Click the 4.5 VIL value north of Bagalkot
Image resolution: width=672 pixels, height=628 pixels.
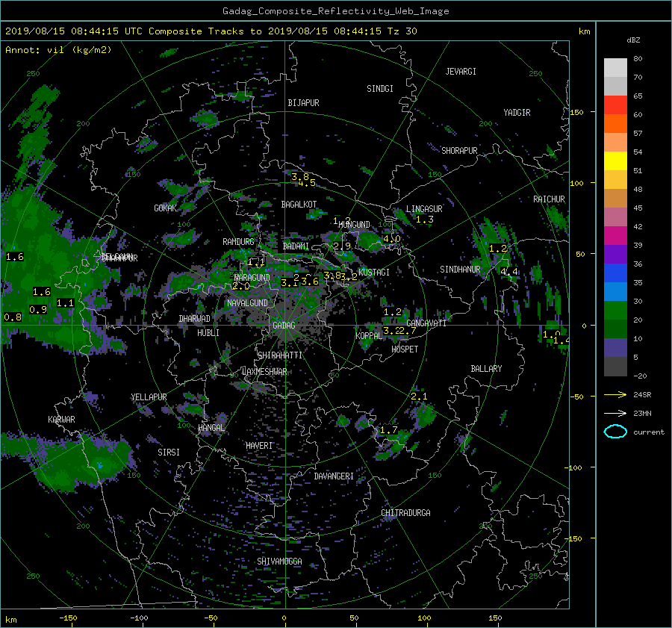pyautogui.click(x=307, y=183)
